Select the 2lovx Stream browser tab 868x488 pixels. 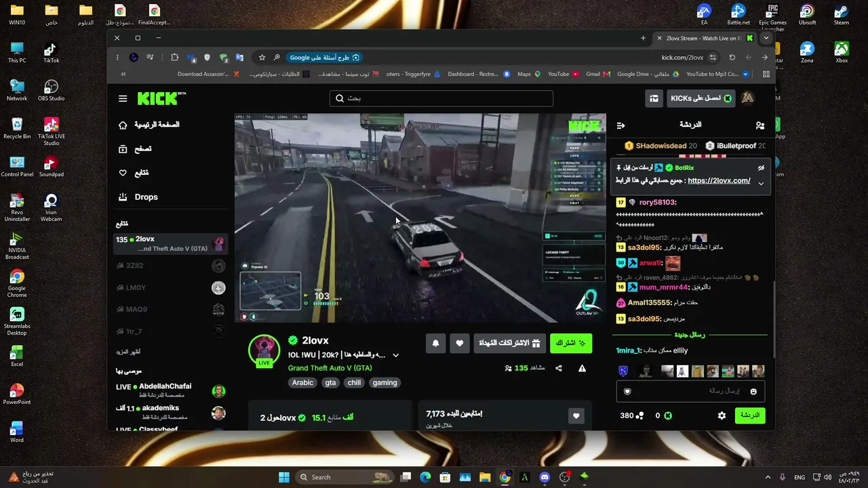tap(705, 38)
